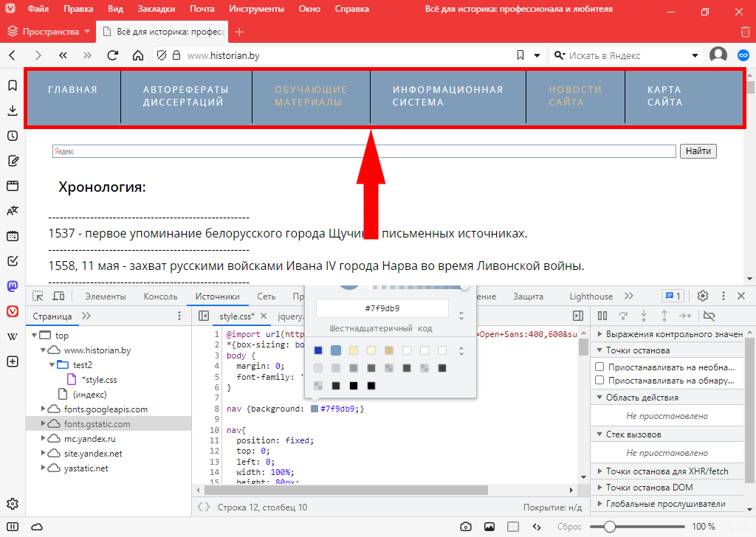Open the Mastodon sidebar panel icon

click(x=13, y=286)
